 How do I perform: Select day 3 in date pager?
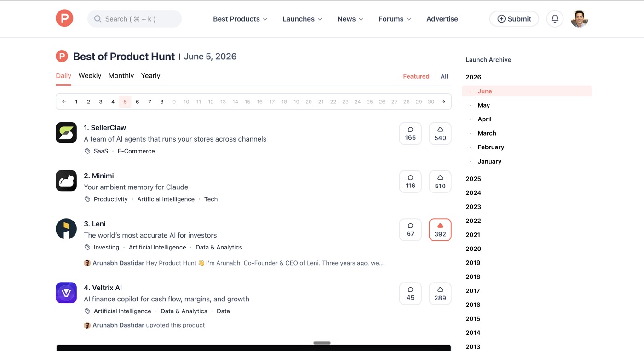[101, 102]
